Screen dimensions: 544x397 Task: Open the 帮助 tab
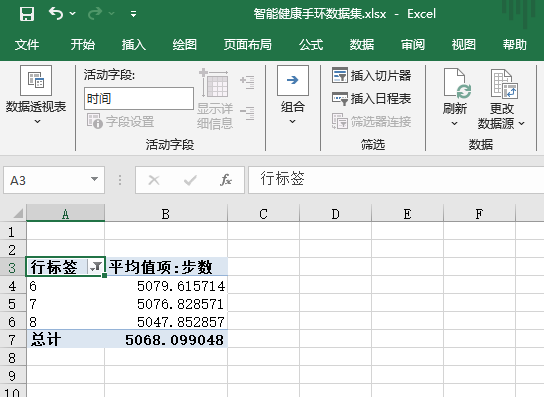515,45
